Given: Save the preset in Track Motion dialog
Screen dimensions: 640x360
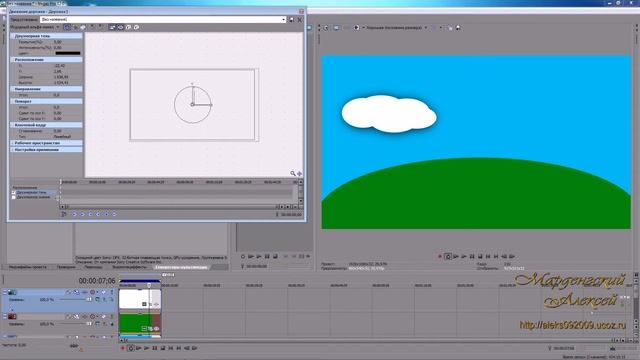Looking at the screenshot, I should (291, 19).
